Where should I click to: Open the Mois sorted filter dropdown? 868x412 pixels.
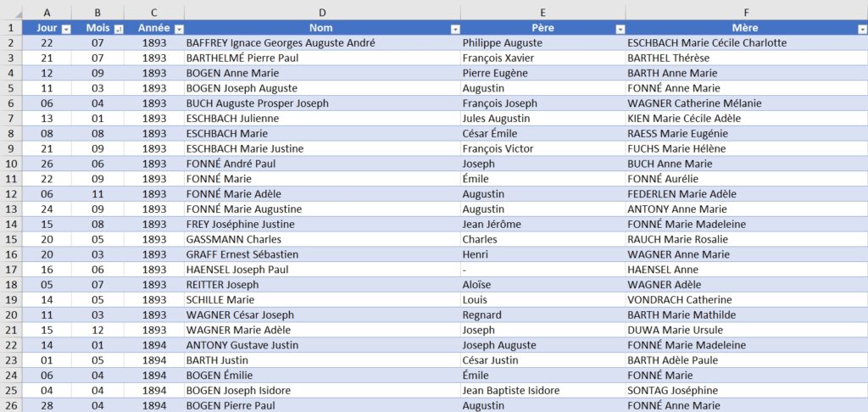pos(118,29)
